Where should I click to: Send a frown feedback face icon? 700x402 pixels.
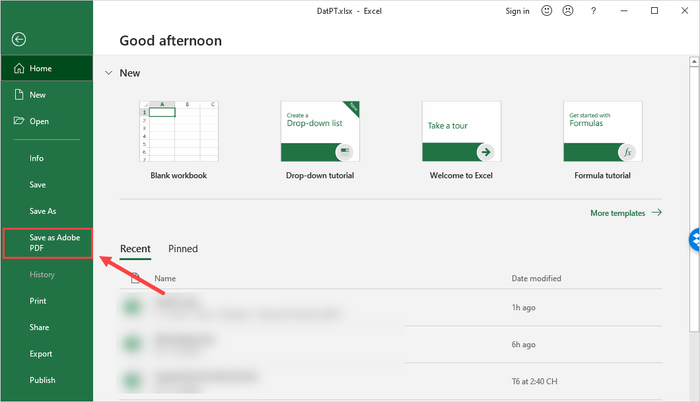click(x=568, y=11)
